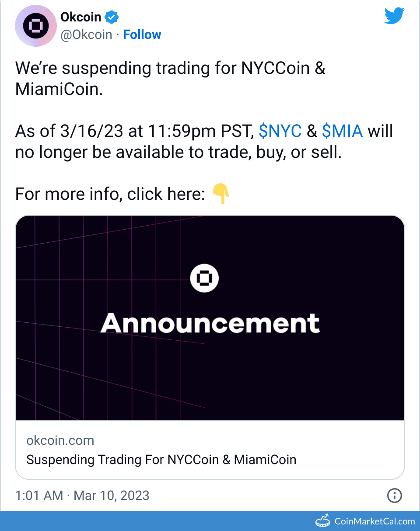Open the Okcoin display name
Image resolution: width=420 pixels, height=531 pixels.
coord(81,17)
